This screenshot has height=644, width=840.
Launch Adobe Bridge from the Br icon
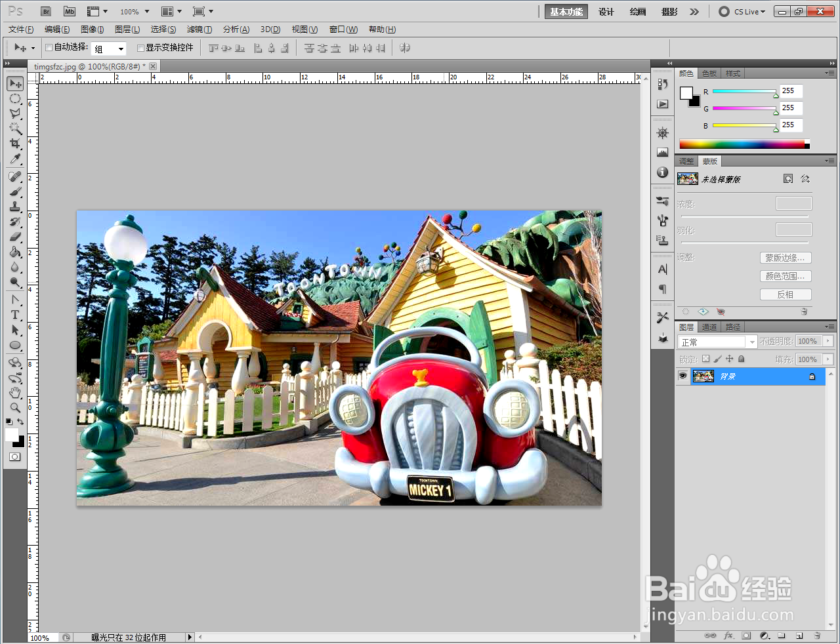coord(45,12)
